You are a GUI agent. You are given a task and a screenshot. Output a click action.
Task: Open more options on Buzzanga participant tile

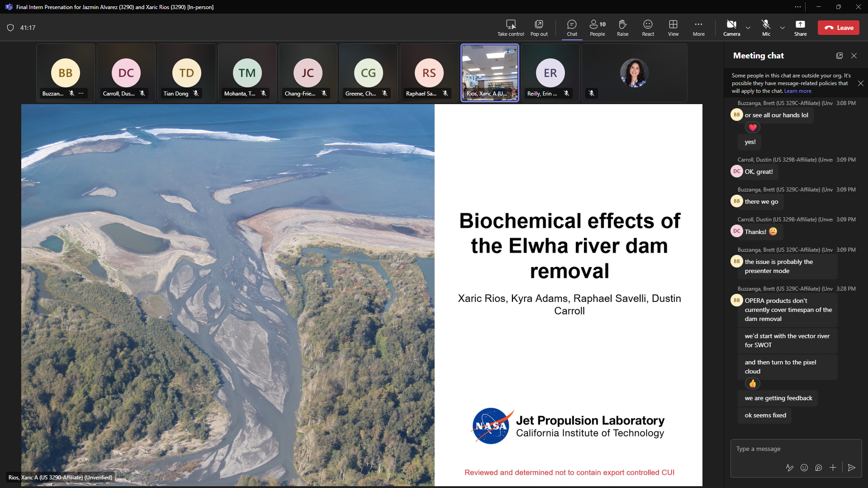coord(81,93)
